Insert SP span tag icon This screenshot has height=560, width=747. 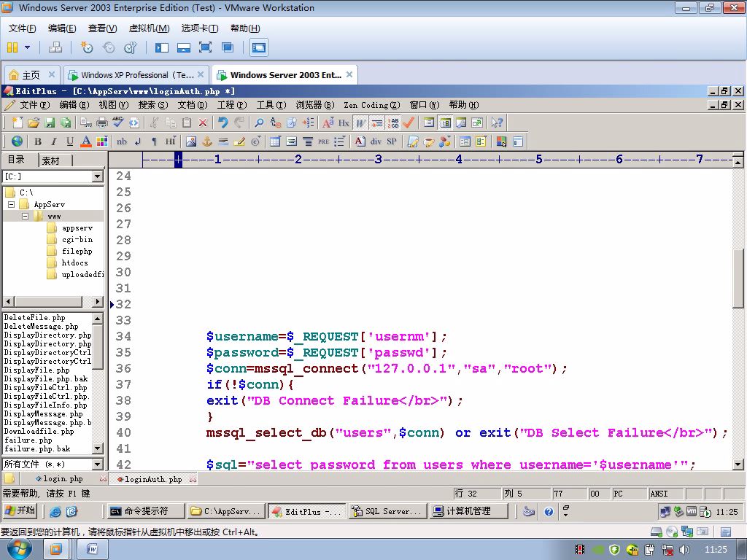[x=392, y=141]
